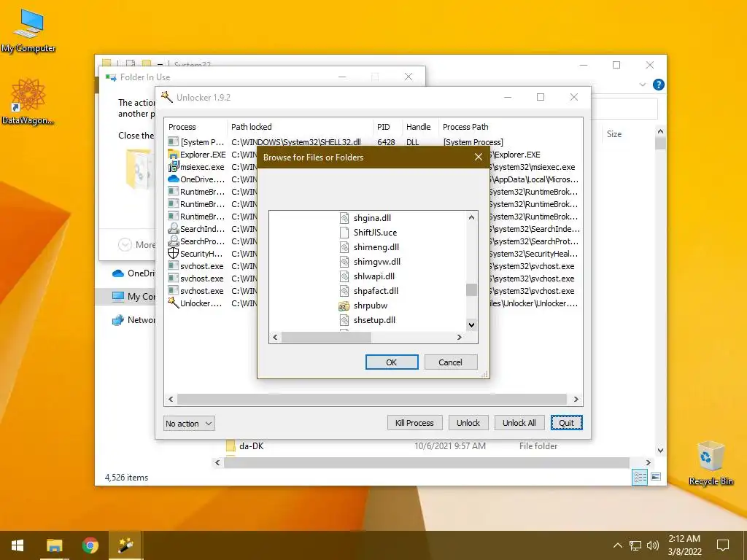Sort by PID column header
The width and height of the screenshot is (747, 560).
tap(388, 127)
